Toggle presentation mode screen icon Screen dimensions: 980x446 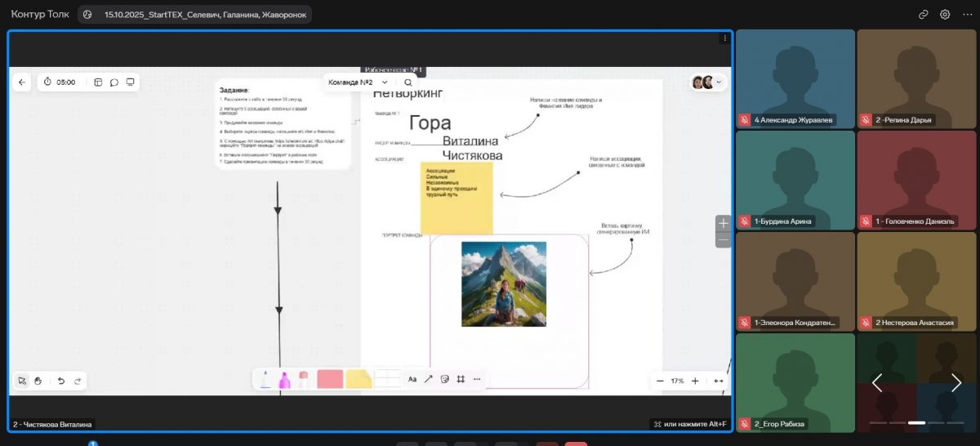pyautogui.click(x=130, y=82)
